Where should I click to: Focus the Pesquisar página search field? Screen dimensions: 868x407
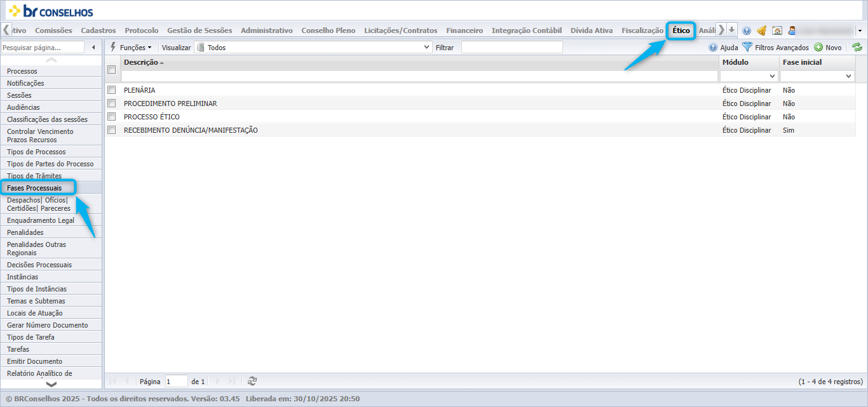click(x=43, y=48)
